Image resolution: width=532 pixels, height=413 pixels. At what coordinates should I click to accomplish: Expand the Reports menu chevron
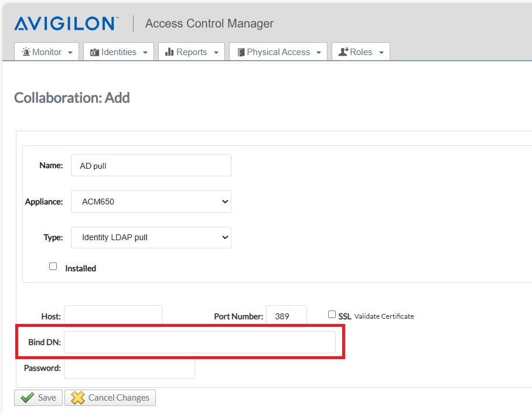click(x=216, y=52)
